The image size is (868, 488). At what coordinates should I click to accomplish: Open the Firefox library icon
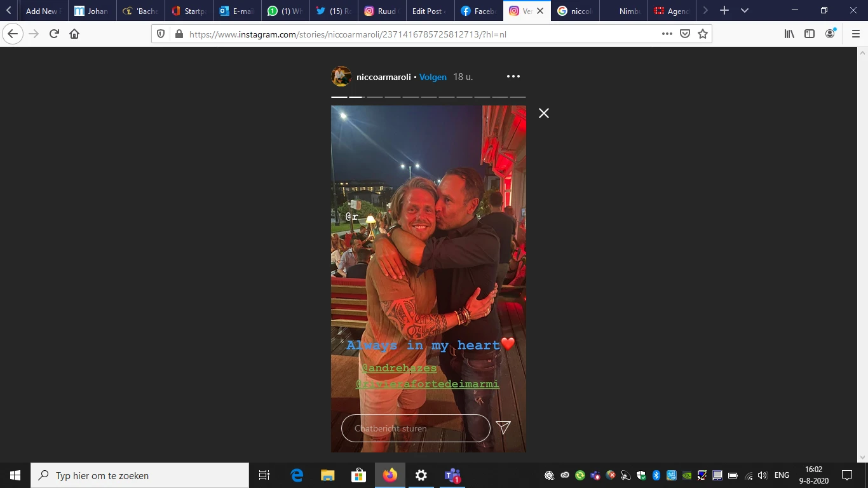pyautogui.click(x=789, y=34)
